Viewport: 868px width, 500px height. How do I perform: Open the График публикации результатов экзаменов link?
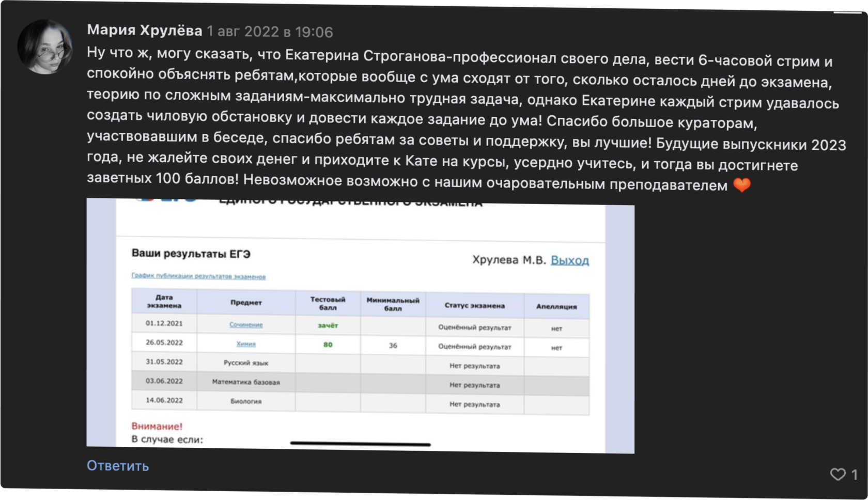tap(198, 276)
